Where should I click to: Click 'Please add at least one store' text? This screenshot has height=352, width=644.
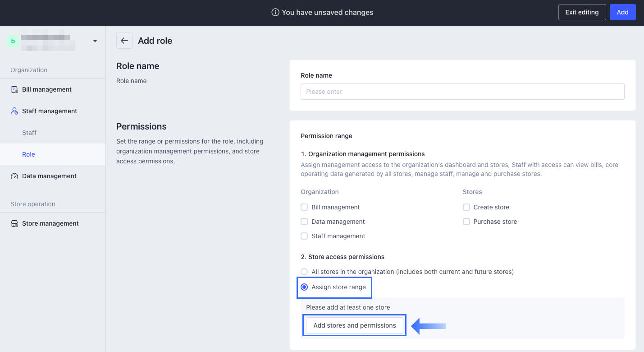(348, 307)
